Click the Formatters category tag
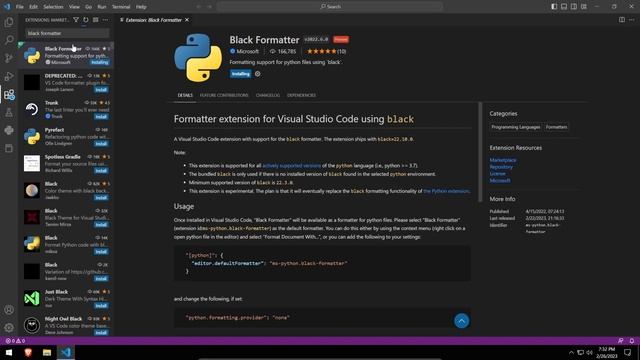Screen dimensions: 640x360 coord(556,127)
